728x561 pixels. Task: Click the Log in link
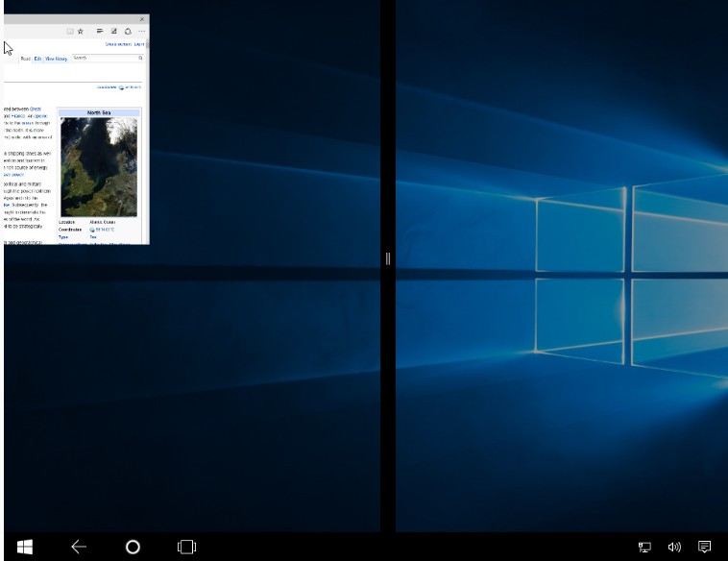point(139,44)
